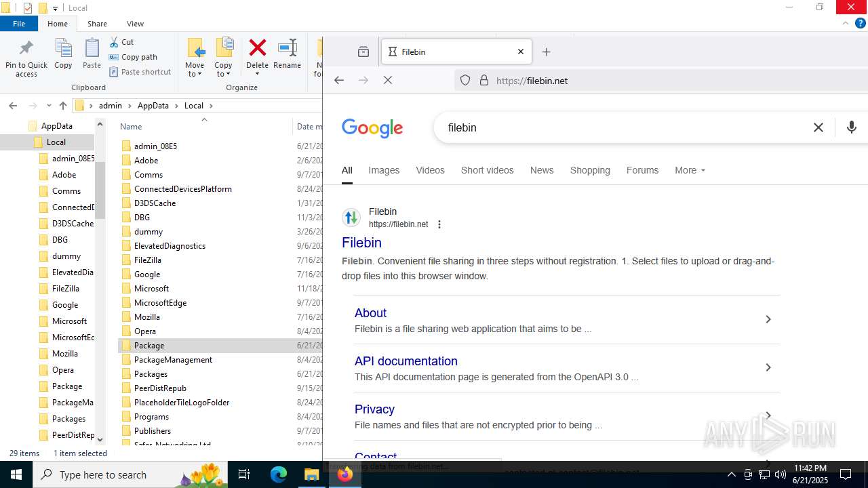The image size is (868, 488).
Task: Click admin in address breadcrumb
Action: tap(111, 106)
